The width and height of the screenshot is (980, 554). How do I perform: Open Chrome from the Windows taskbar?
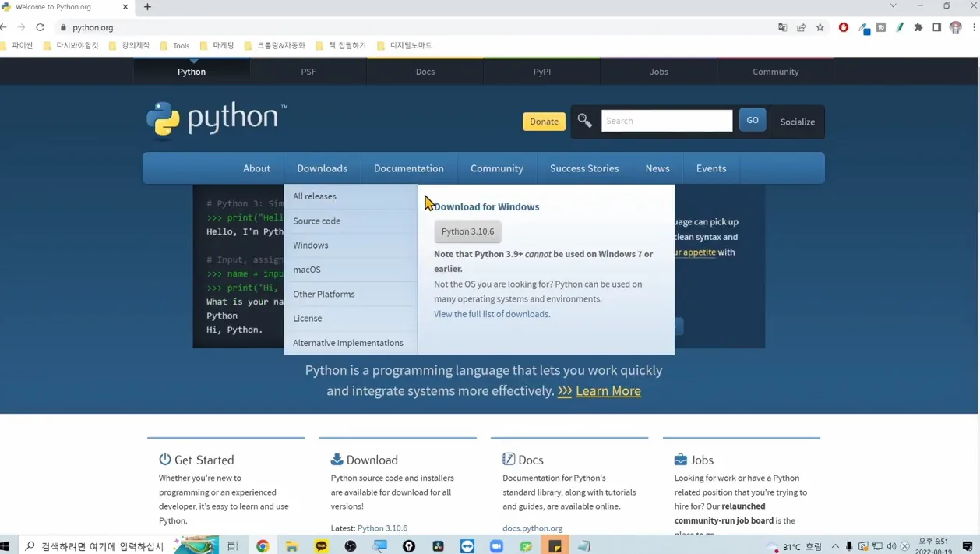[263, 546]
